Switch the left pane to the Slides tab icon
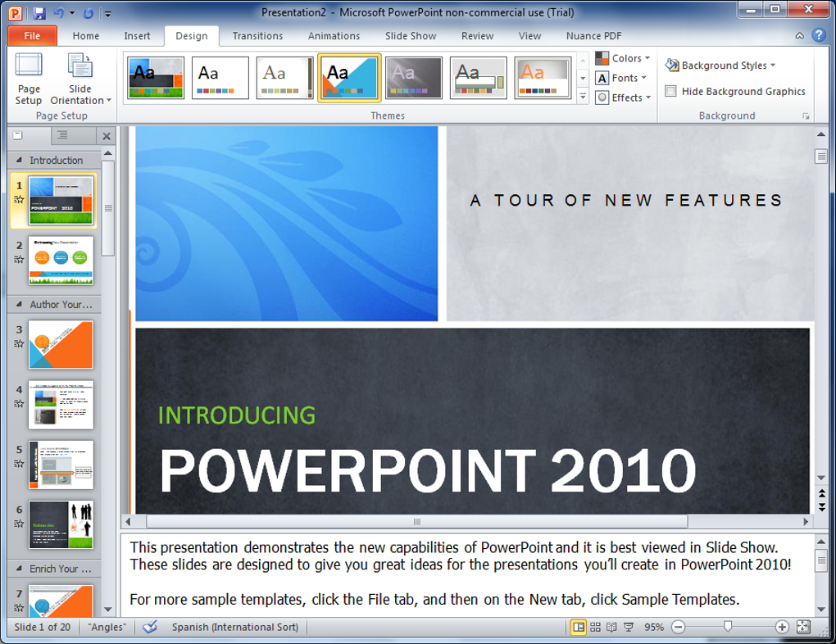 click(17, 135)
